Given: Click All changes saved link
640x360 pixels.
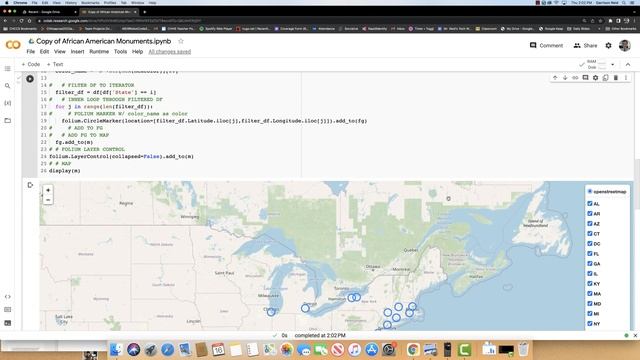Looking at the screenshot, I should coord(170,52).
